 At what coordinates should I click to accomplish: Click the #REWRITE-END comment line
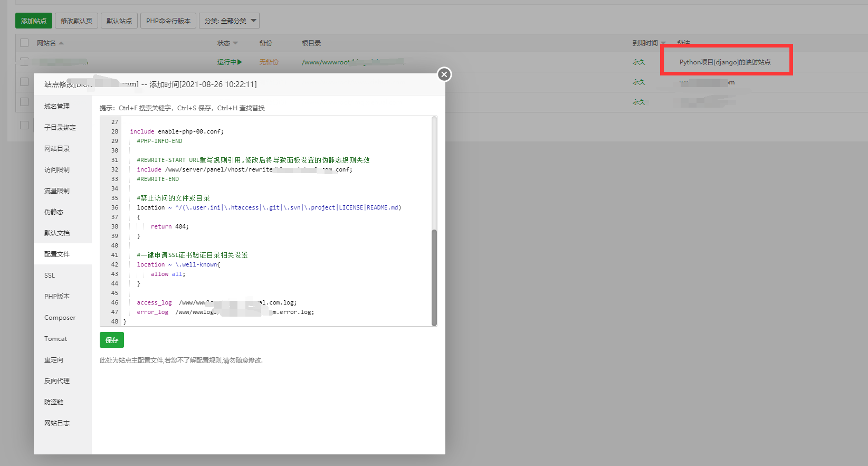pyautogui.click(x=158, y=179)
